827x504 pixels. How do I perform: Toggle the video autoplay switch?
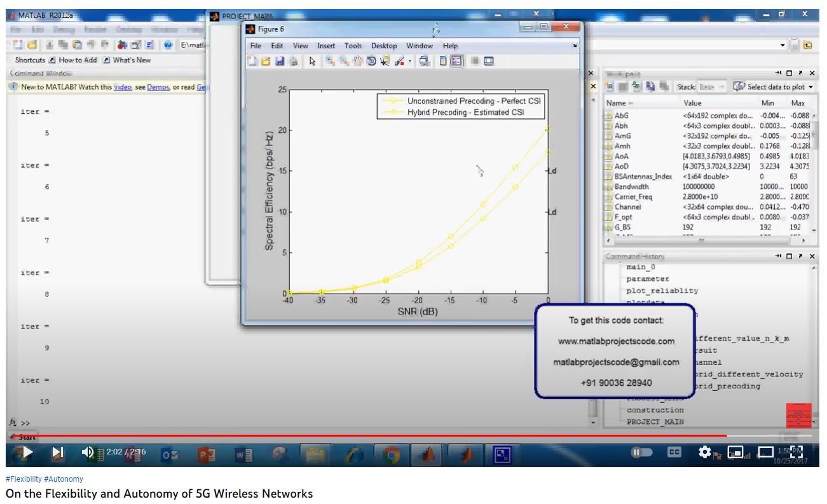pyautogui.click(x=641, y=452)
